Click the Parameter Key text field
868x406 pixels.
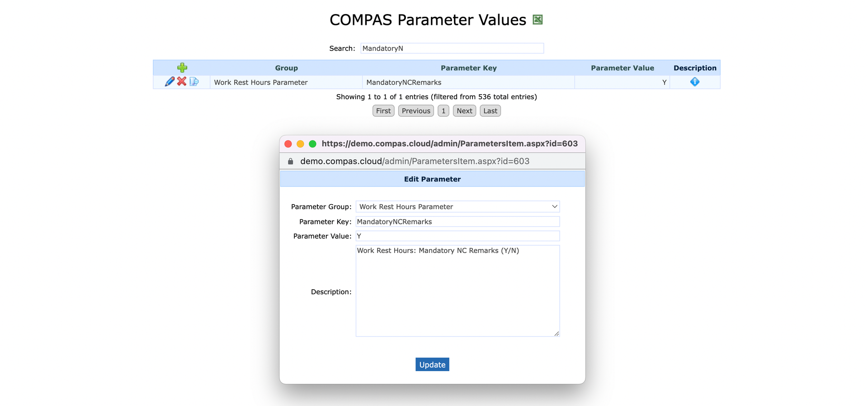point(458,221)
